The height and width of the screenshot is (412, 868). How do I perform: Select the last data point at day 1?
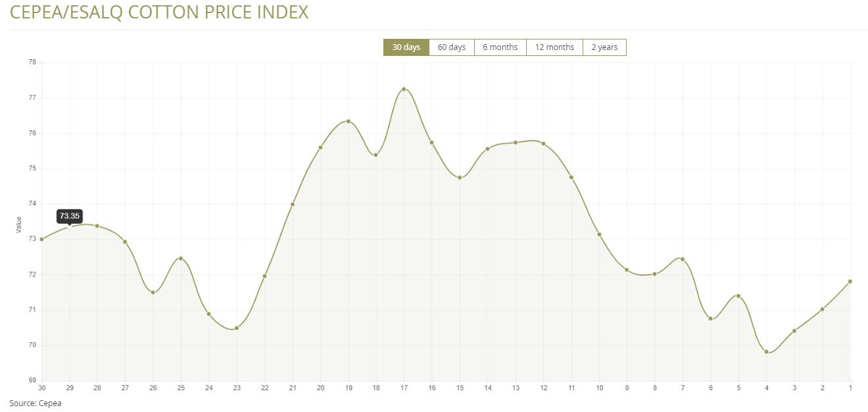[850, 282]
